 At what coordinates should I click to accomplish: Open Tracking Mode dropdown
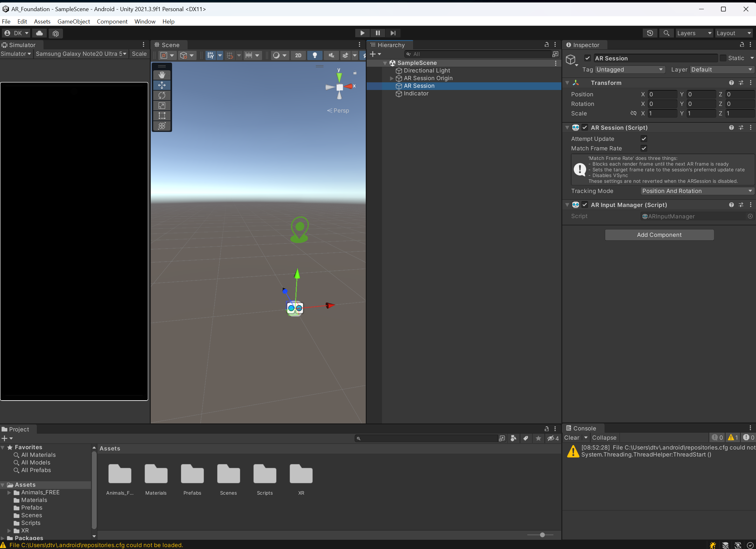coord(697,191)
